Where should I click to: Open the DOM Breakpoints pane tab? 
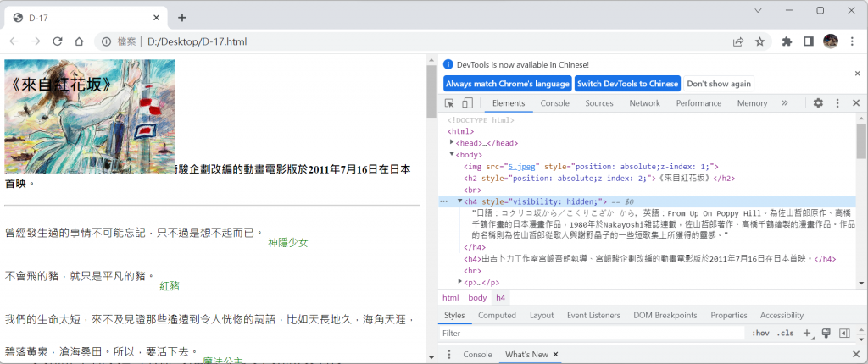click(x=665, y=315)
